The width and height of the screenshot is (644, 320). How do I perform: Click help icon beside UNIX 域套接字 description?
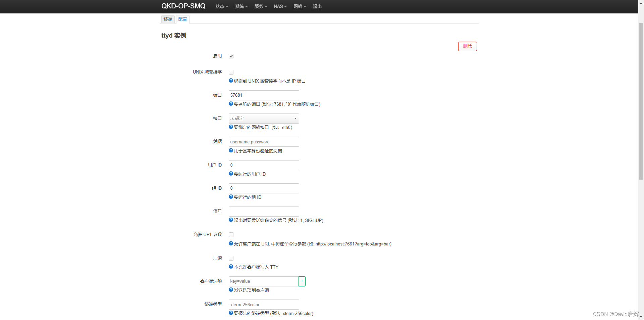(231, 81)
